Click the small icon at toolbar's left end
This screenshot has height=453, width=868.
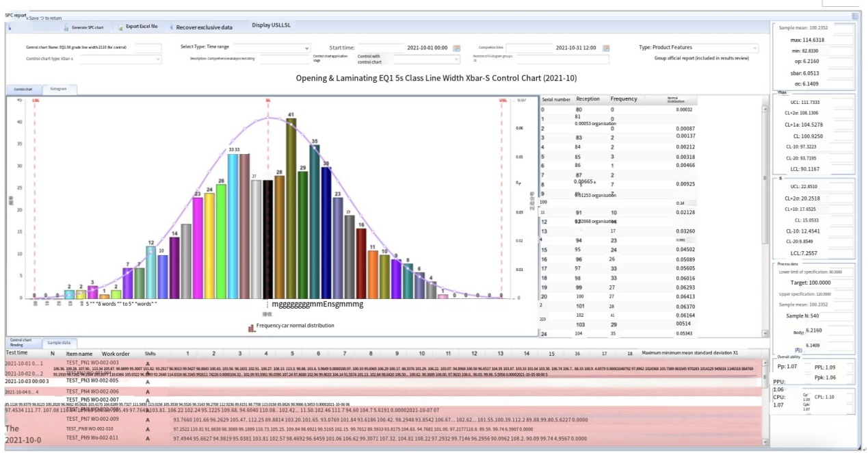(x=10, y=27)
